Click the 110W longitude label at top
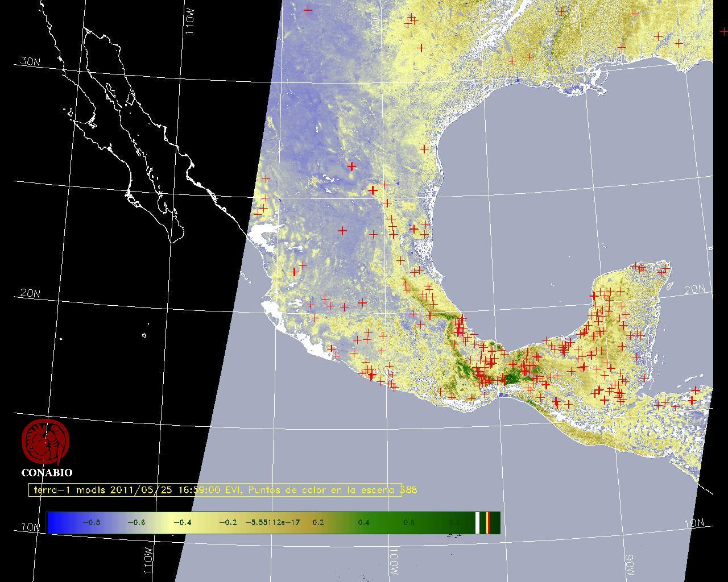728x582 pixels. [190, 24]
